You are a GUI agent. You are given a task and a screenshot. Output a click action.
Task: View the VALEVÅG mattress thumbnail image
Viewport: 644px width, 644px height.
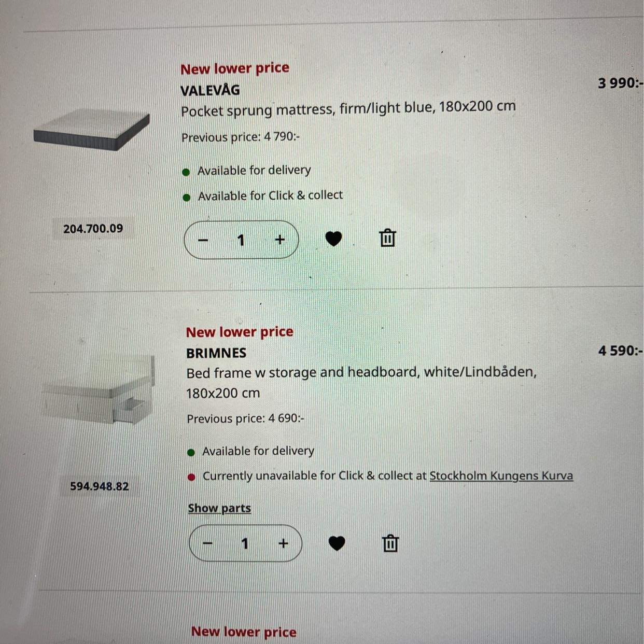click(x=91, y=130)
